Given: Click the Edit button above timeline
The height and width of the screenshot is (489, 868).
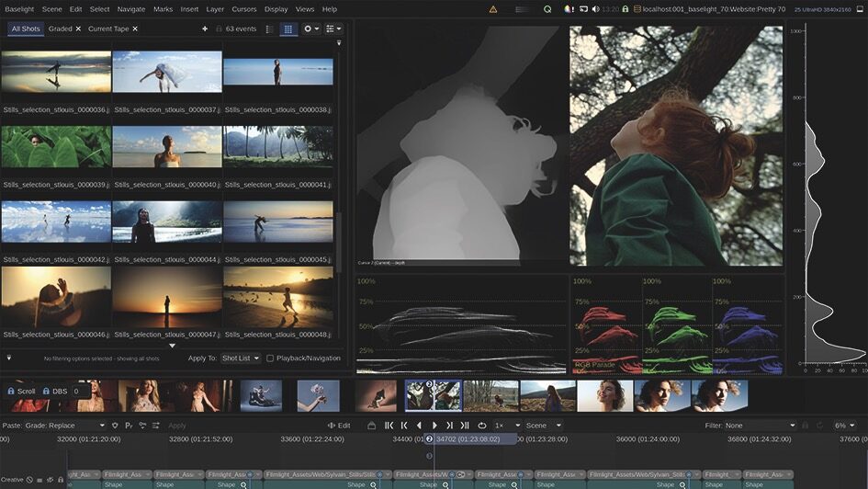Looking at the screenshot, I should pos(339,426).
